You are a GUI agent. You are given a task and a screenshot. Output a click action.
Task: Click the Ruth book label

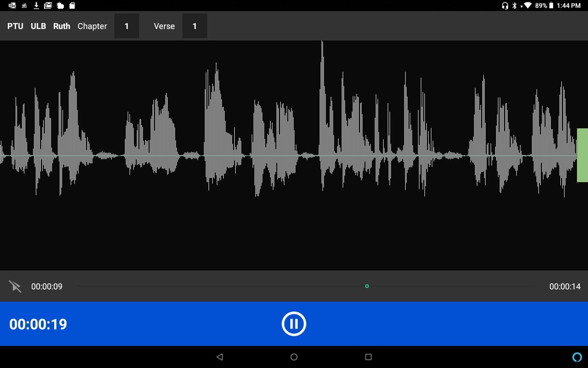point(62,26)
